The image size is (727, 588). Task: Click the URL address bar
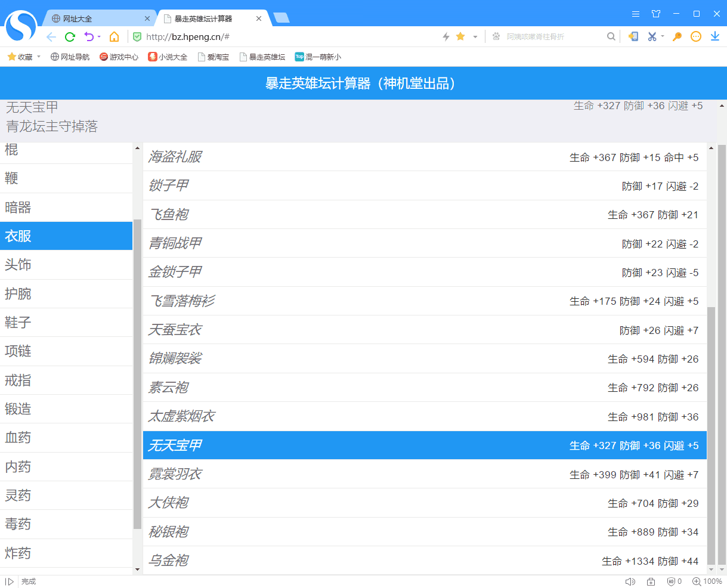286,37
